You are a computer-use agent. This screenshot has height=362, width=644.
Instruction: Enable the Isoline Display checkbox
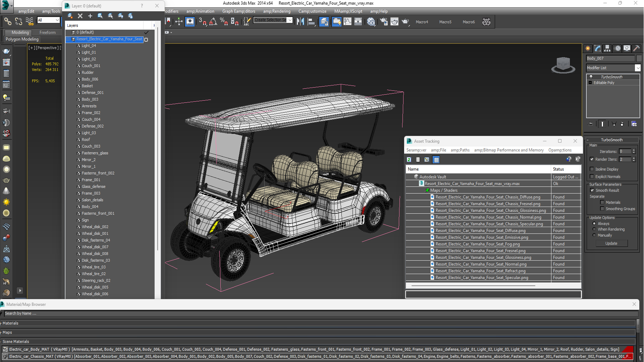tap(592, 169)
